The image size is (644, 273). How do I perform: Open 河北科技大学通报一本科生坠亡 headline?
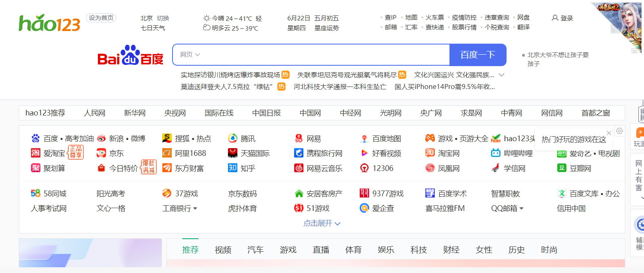pyautogui.click(x=340, y=87)
